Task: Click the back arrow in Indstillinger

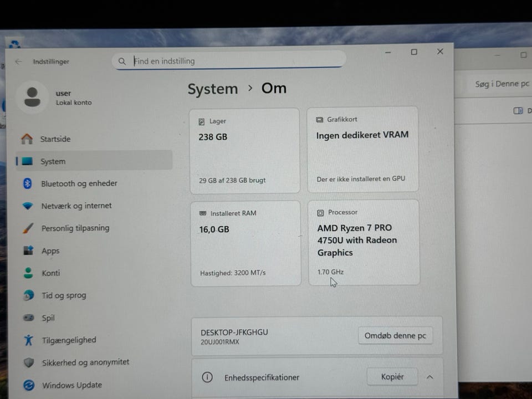Action: pyautogui.click(x=18, y=62)
